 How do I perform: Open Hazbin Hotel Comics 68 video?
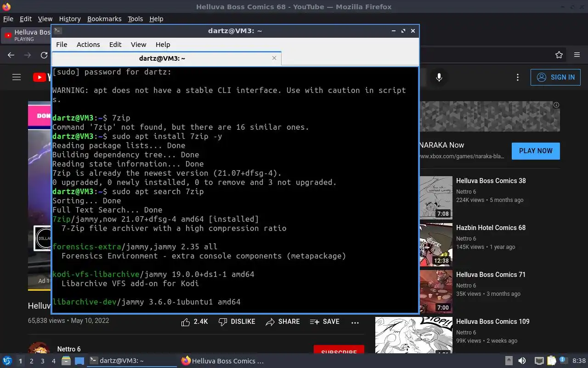click(x=491, y=228)
